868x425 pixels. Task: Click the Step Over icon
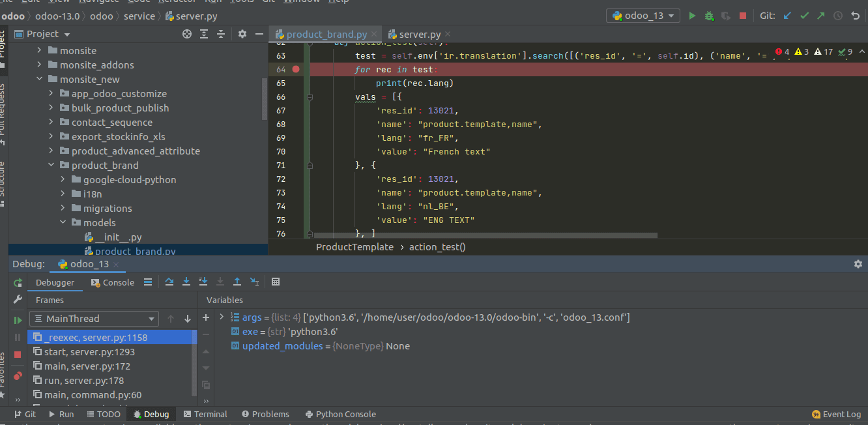[169, 282]
